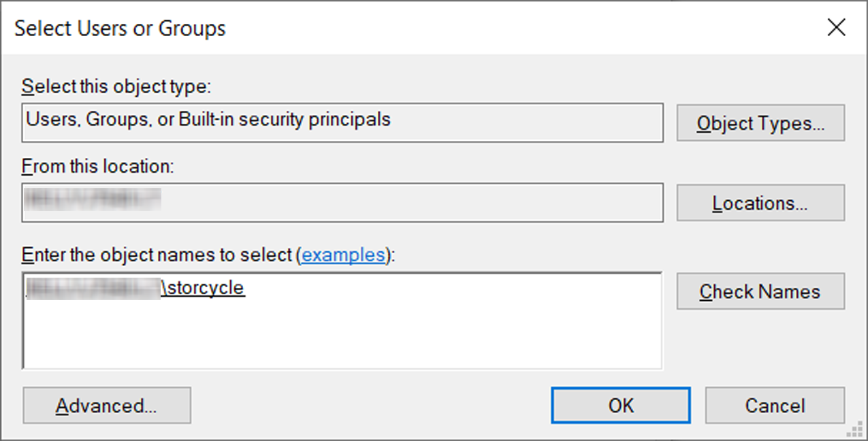The height and width of the screenshot is (441, 868).
Task: Open the Advanced search options
Action: click(107, 406)
